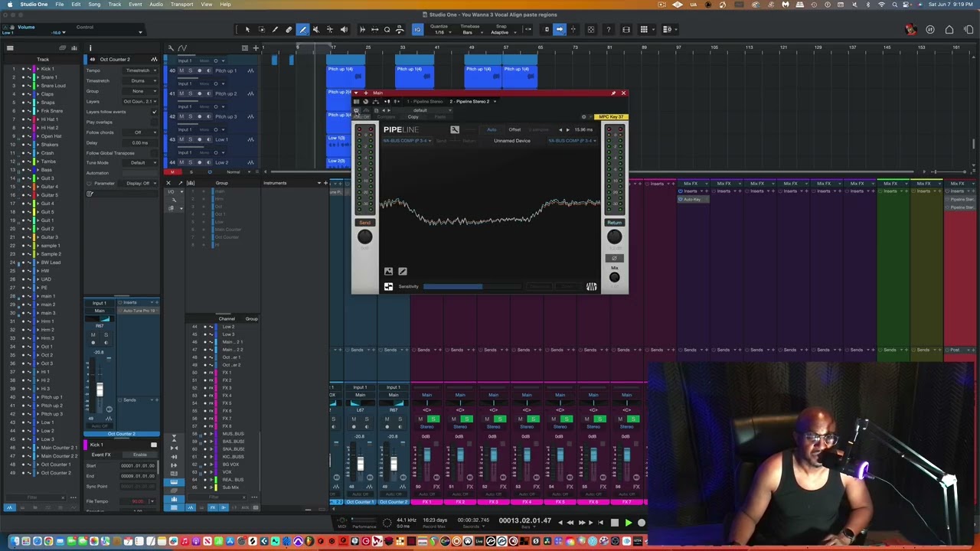Click the Copy button in the plugin header

coord(413,117)
